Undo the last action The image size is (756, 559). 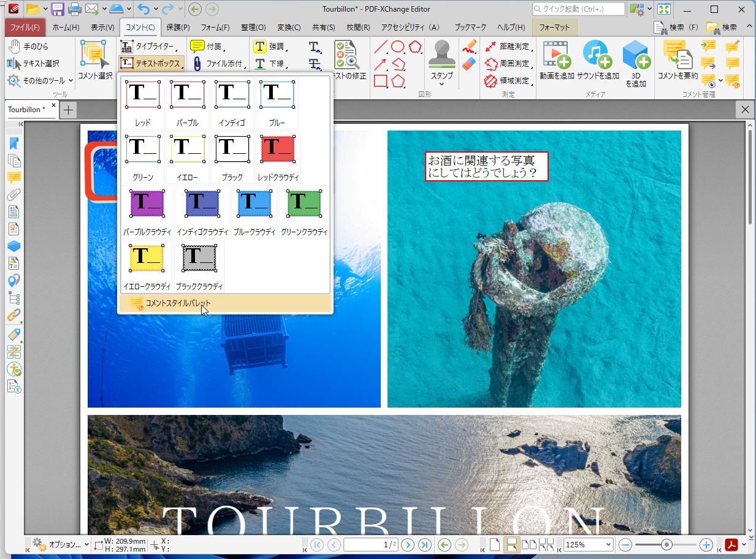[143, 9]
